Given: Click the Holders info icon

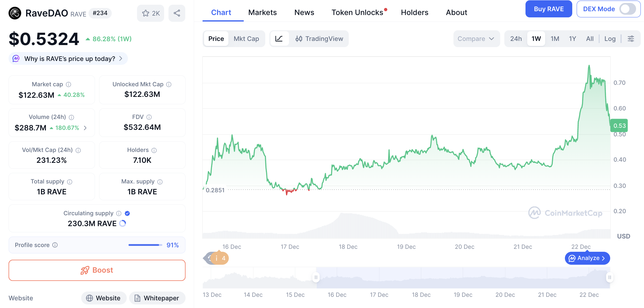Looking at the screenshot, I should [154, 150].
